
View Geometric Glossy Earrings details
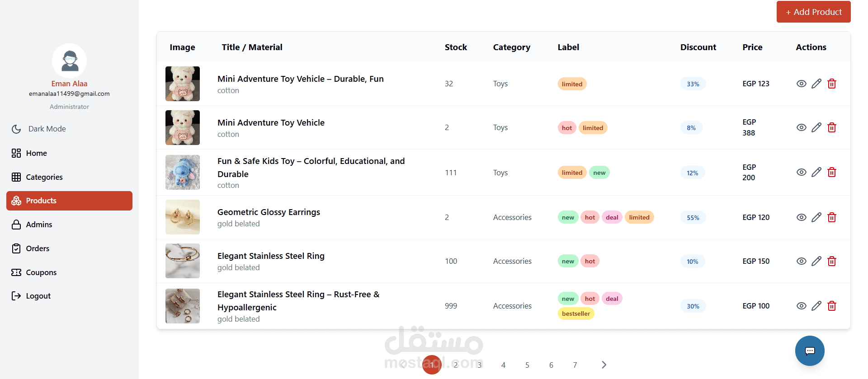coord(801,217)
